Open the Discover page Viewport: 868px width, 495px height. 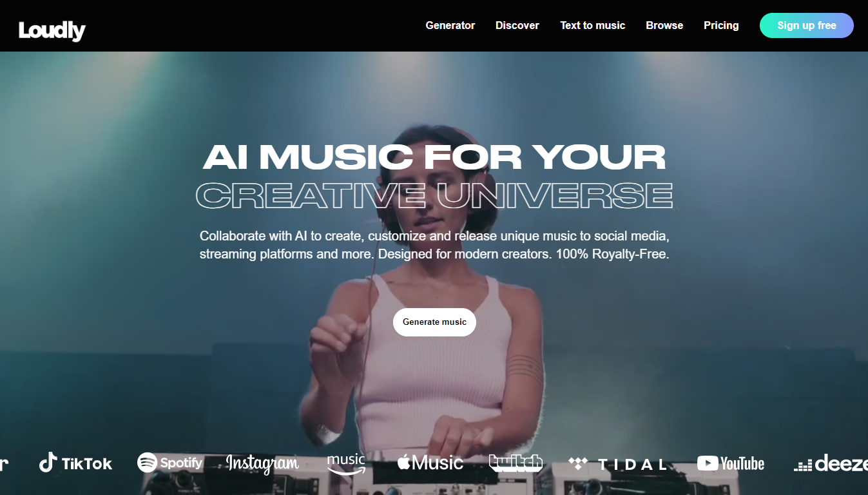coord(517,26)
